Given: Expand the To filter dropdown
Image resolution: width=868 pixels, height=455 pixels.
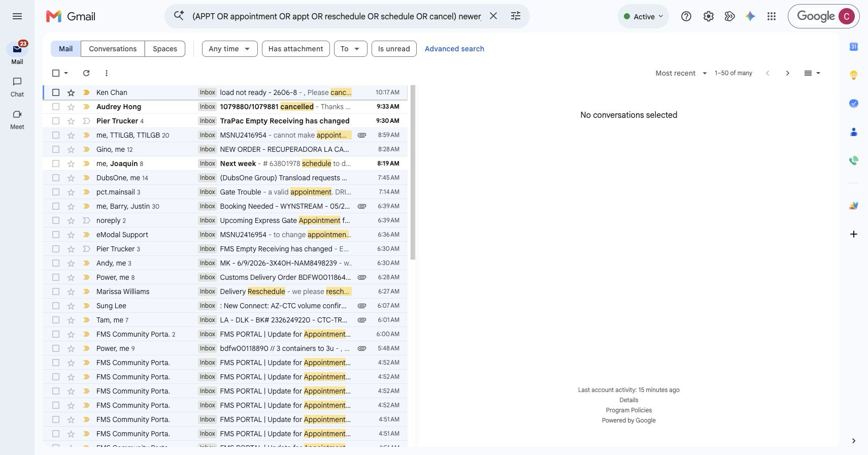Looking at the screenshot, I should coord(350,49).
